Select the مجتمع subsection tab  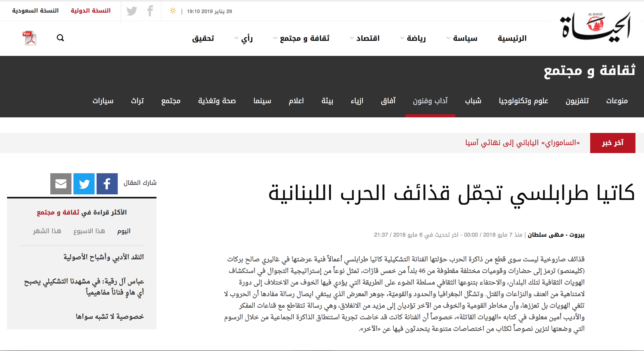pos(171,101)
